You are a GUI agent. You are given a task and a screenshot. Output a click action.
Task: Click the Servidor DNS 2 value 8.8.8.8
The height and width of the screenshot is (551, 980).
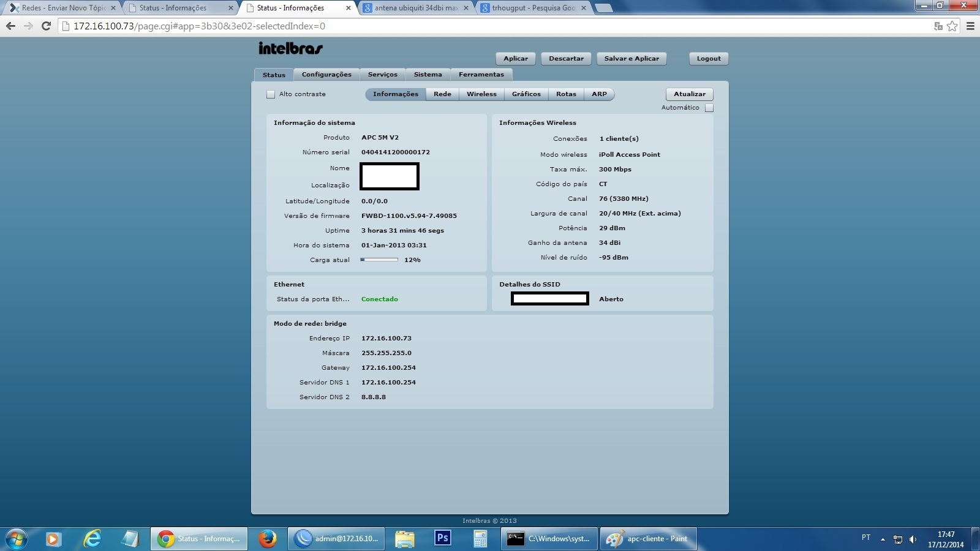374,397
